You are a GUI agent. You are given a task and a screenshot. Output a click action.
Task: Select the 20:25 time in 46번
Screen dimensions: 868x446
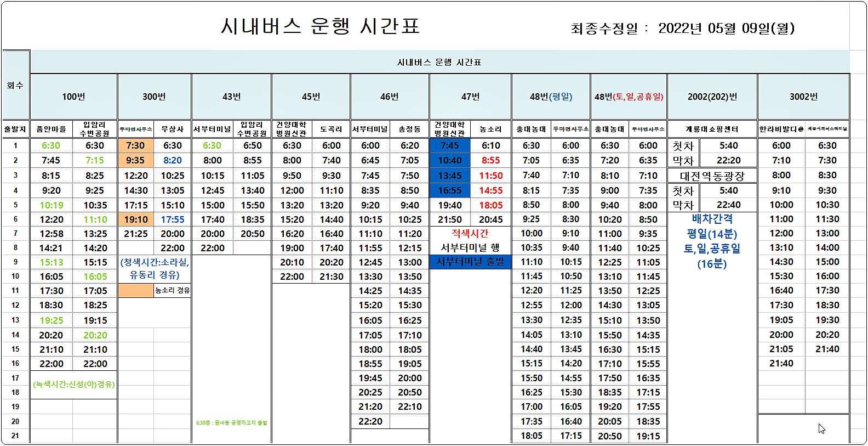tap(370, 392)
